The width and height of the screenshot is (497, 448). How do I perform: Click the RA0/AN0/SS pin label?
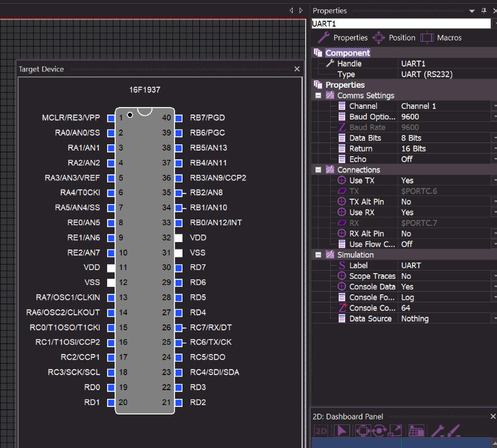[x=77, y=133]
